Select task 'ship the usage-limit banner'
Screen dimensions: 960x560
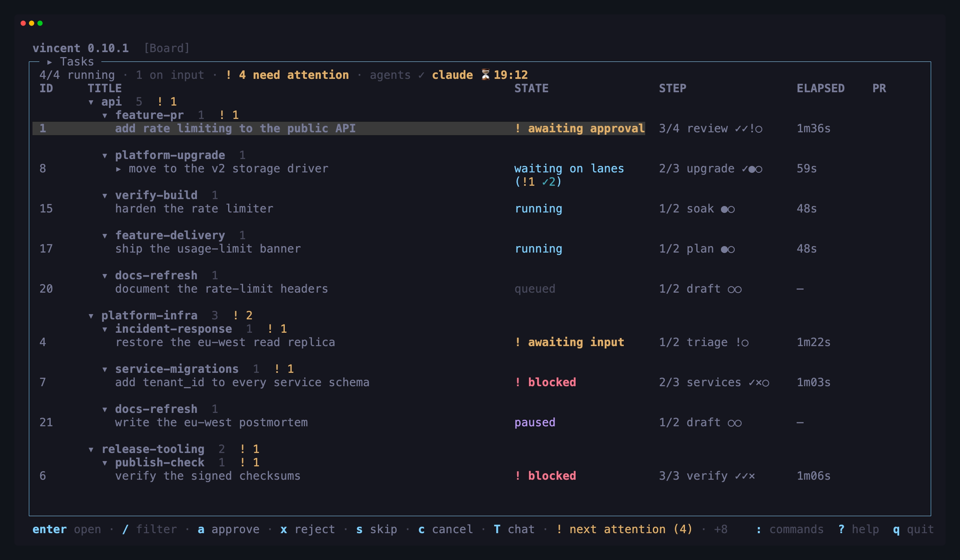coord(208,249)
